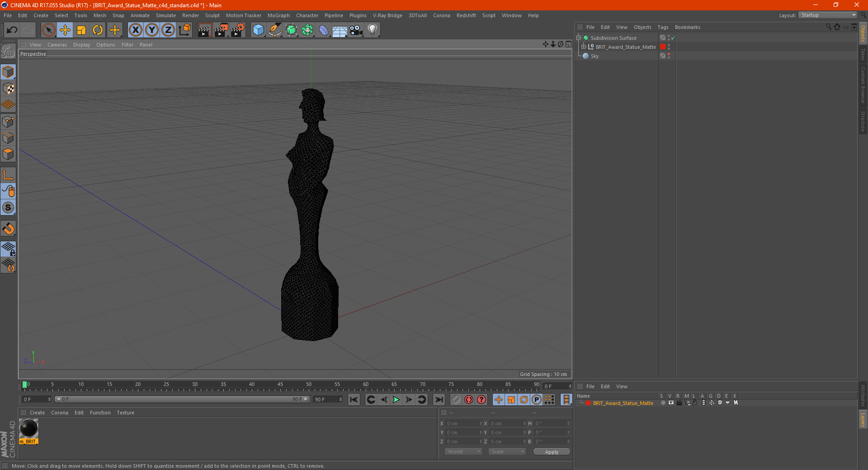The width and height of the screenshot is (868, 470).
Task: Open viewport Cameras menu
Action: click(57, 45)
